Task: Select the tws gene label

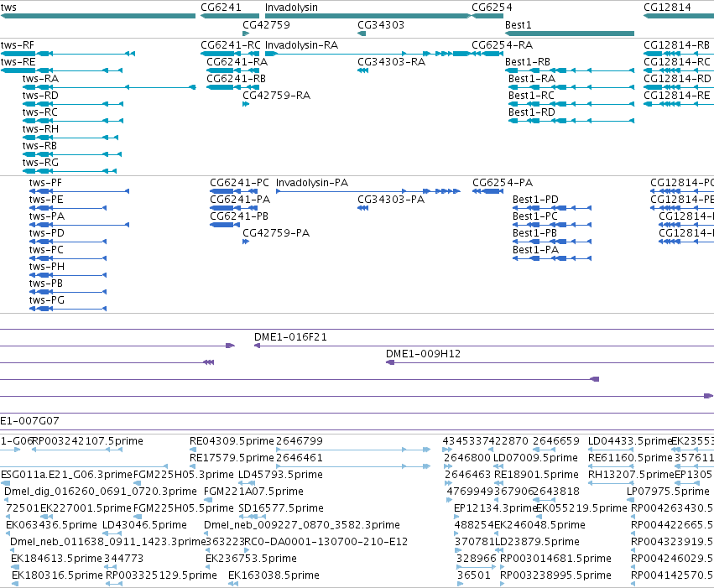Action: [x=8, y=8]
